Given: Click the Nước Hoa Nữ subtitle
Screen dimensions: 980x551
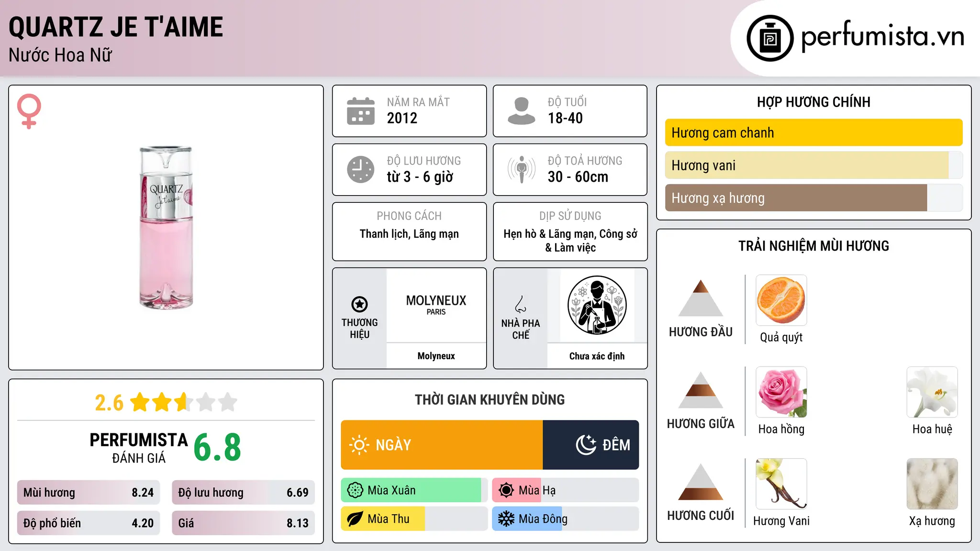Looking at the screenshot, I should (60, 55).
